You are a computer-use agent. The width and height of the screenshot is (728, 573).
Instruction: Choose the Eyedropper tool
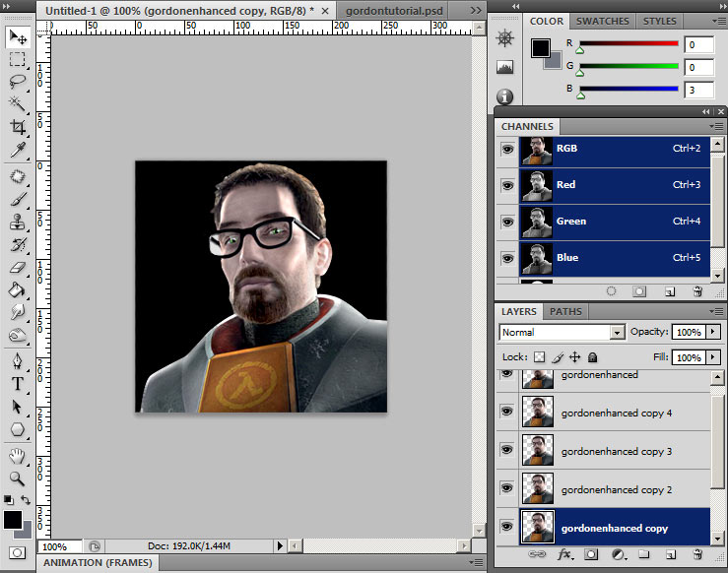pos(18,151)
